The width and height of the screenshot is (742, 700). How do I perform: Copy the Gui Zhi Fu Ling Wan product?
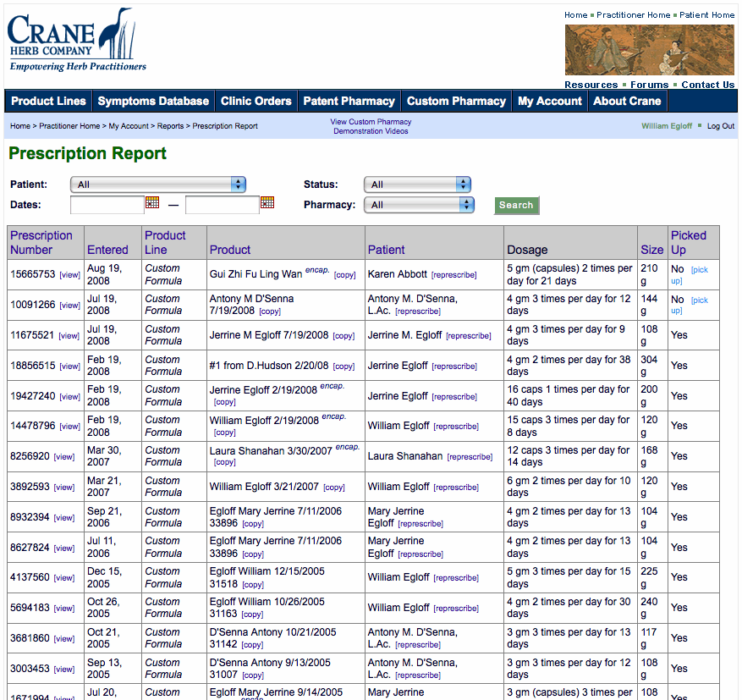click(x=344, y=275)
